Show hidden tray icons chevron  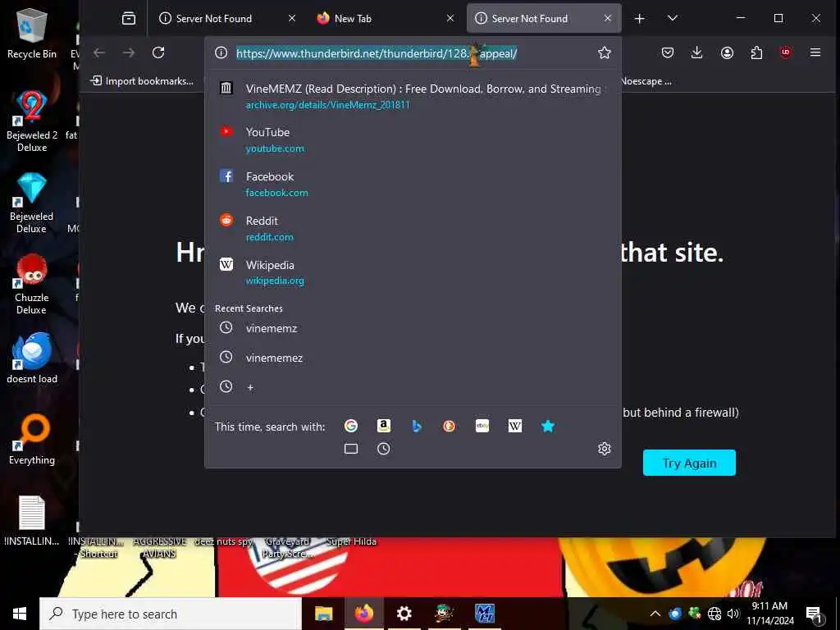coord(655,614)
